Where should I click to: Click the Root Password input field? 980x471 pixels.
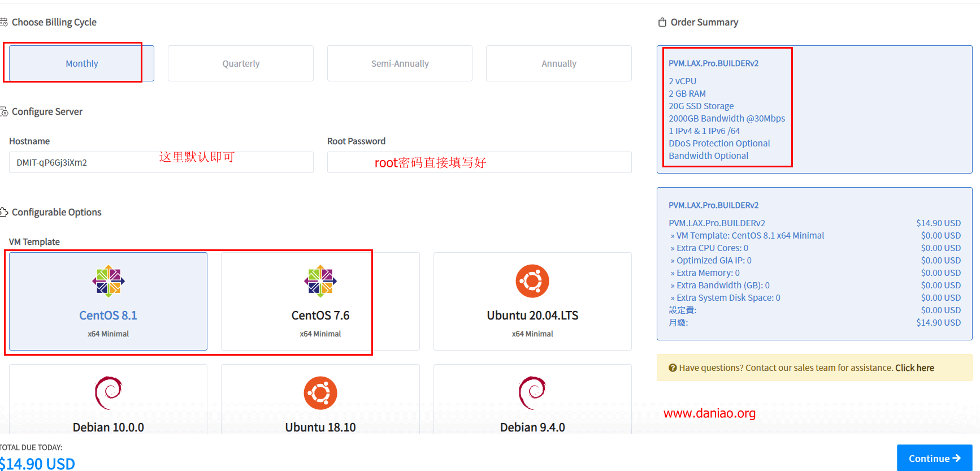[x=479, y=162]
